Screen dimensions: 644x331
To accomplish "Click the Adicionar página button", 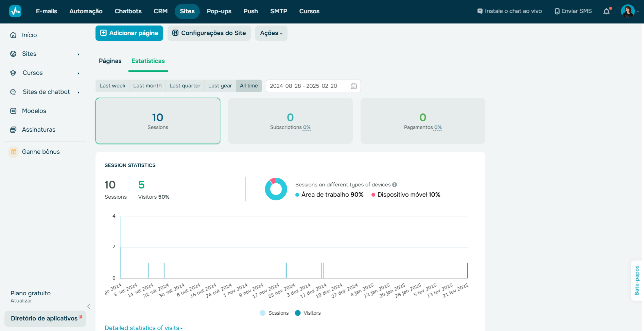I will point(129,33).
